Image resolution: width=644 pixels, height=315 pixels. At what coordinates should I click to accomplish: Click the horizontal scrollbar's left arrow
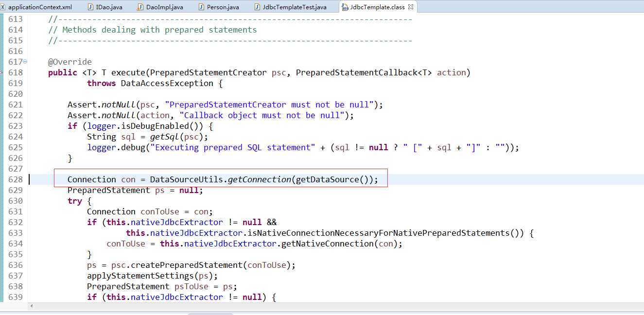32,306
